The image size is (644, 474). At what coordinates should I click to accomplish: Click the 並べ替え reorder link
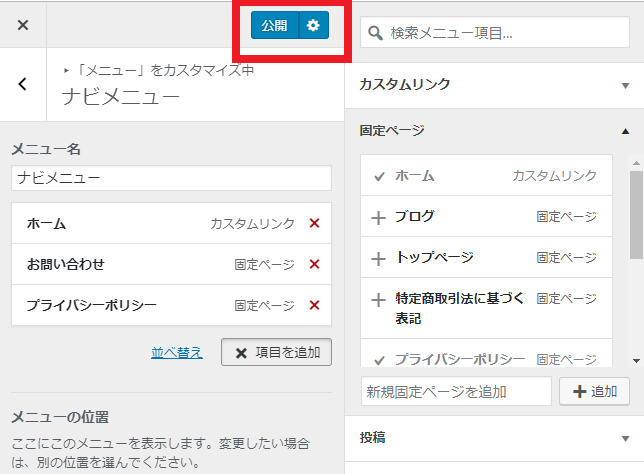pos(177,352)
